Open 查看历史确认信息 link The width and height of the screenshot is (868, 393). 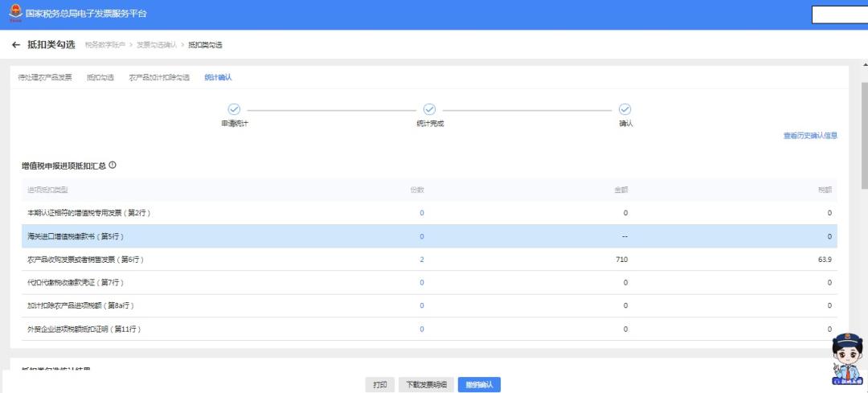point(810,136)
